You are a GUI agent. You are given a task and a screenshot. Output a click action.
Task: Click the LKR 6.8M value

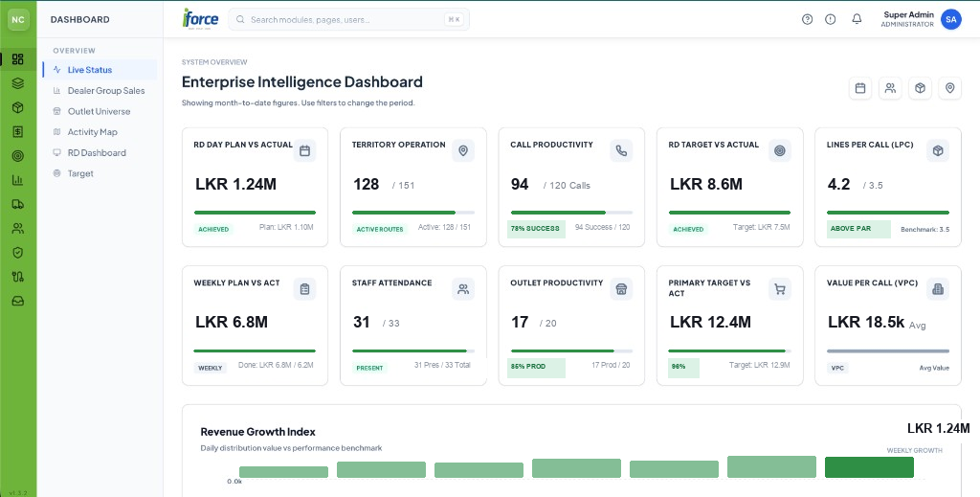pos(232,322)
